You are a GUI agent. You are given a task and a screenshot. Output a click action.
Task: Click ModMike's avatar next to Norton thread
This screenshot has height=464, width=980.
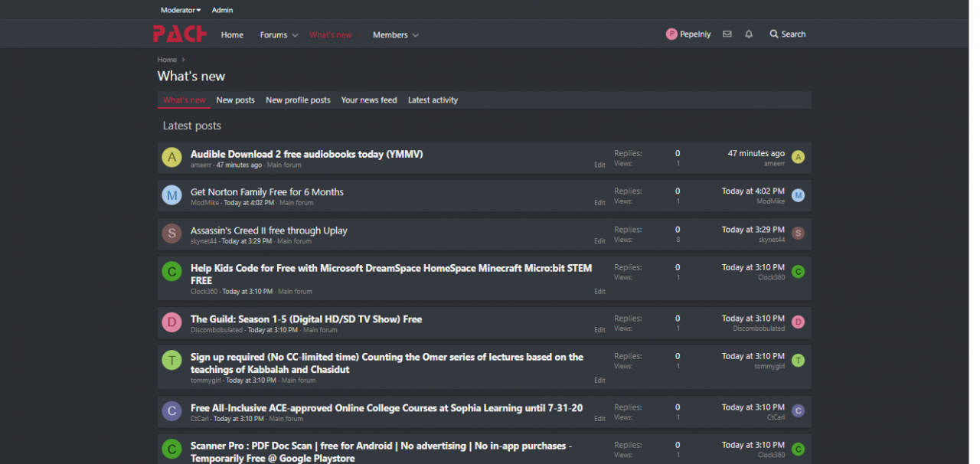[171, 196]
